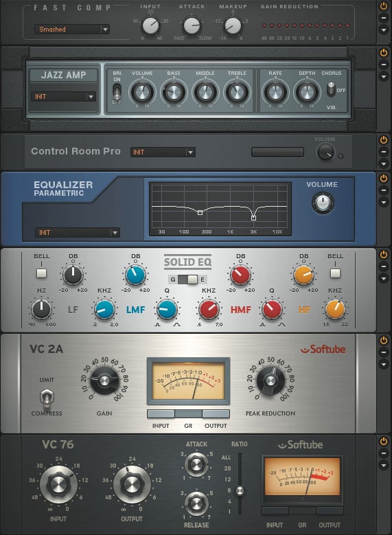This screenshot has width=392, height=535.
Task: Collapse the Control Room Pro module with the minus icon
Action: [x=384, y=152]
